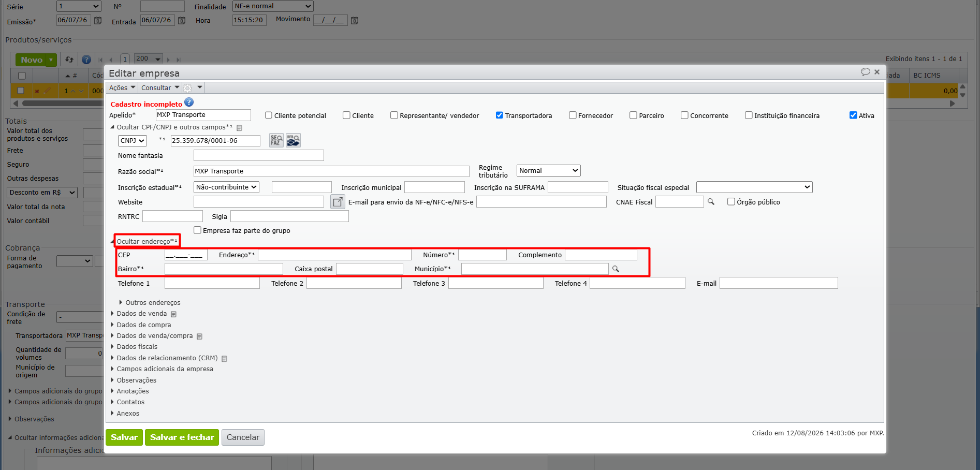
Task: Open the website link icon button
Action: (x=338, y=202)
